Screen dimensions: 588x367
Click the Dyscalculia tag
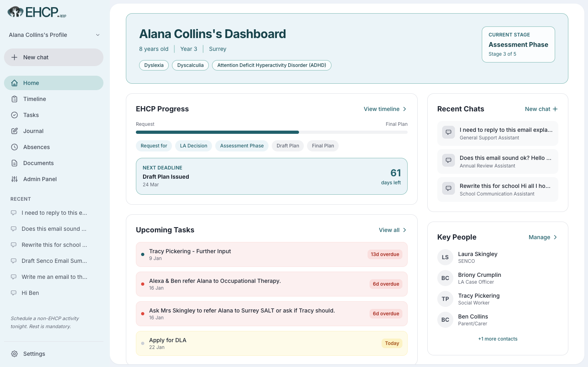(x=190, y=65)
